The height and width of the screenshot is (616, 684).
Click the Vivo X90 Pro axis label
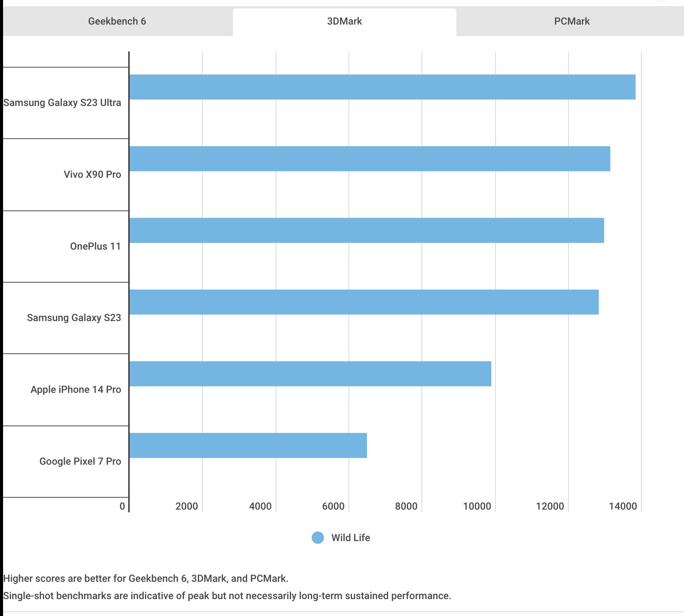point(92,174)
